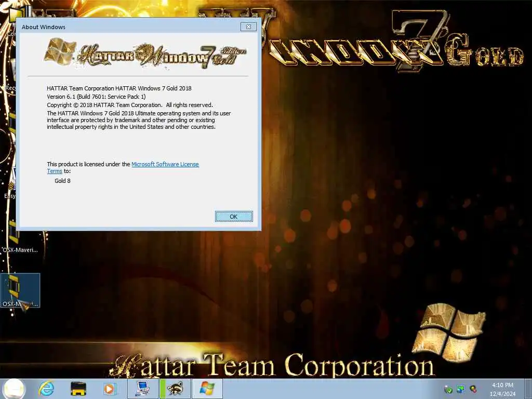Select the highlighted OSX-Maveri desktop icon
The image size is (532, 399).
(20, 290)
